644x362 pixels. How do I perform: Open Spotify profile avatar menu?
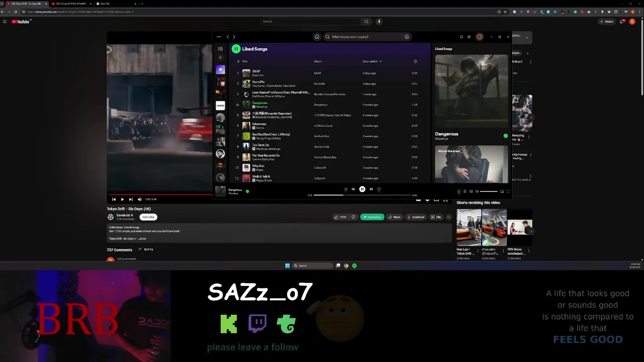[x=479, y=37]
